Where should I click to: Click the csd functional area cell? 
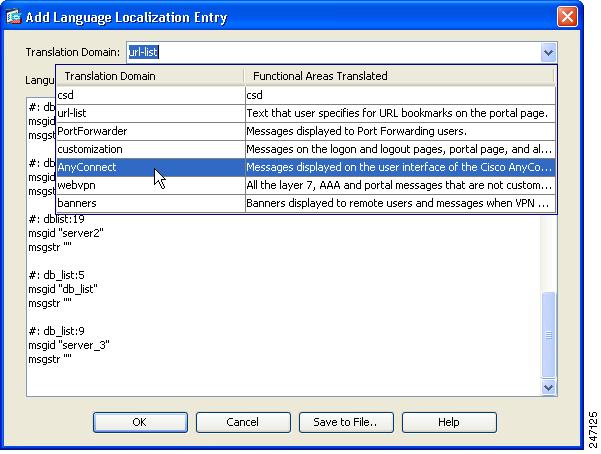tap(400, 95)
